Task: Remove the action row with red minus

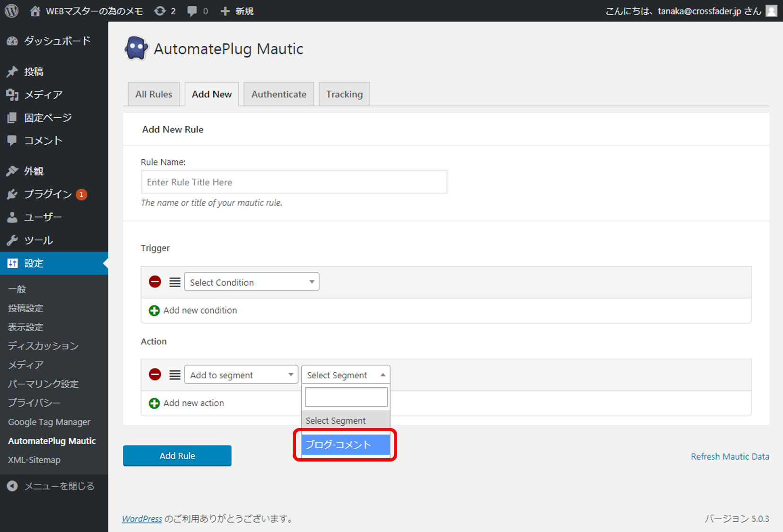Action: tap(155, 375)
